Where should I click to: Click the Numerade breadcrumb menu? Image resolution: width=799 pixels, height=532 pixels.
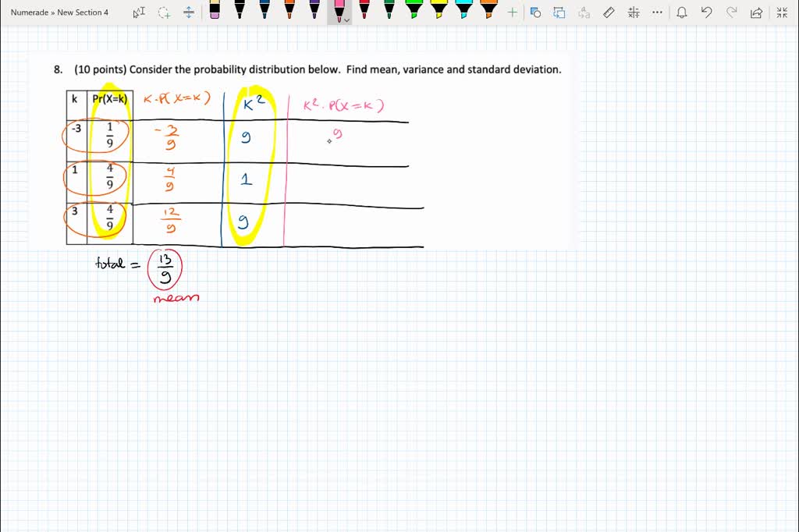tap(30, 12)
